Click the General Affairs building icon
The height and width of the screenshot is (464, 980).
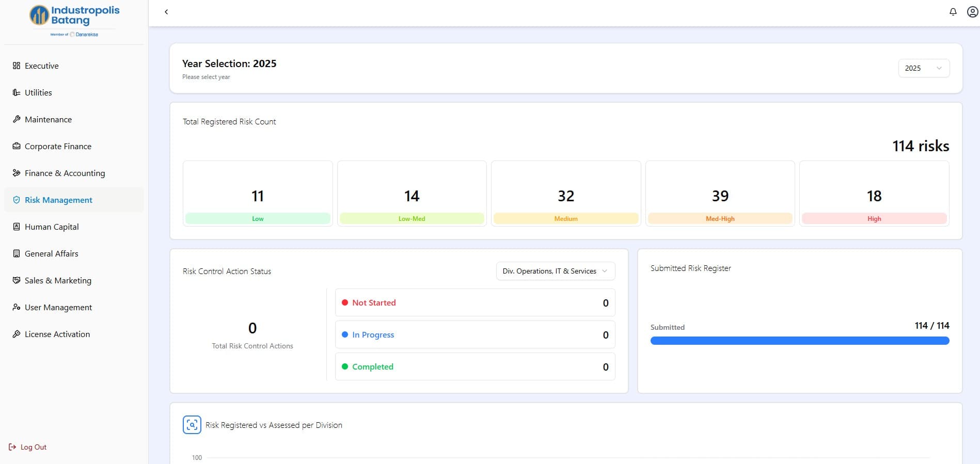coord(17,253)
